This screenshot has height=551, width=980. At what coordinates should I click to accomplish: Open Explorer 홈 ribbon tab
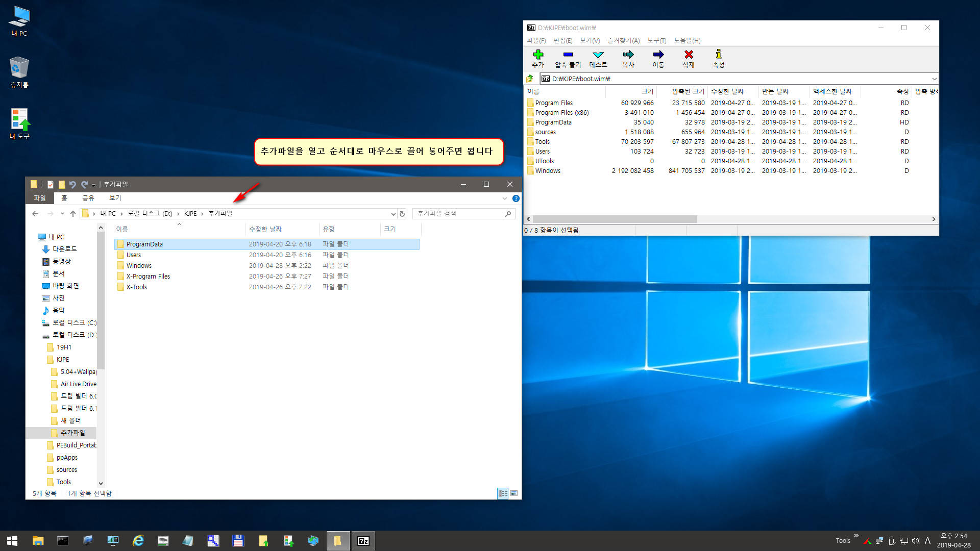64,198
